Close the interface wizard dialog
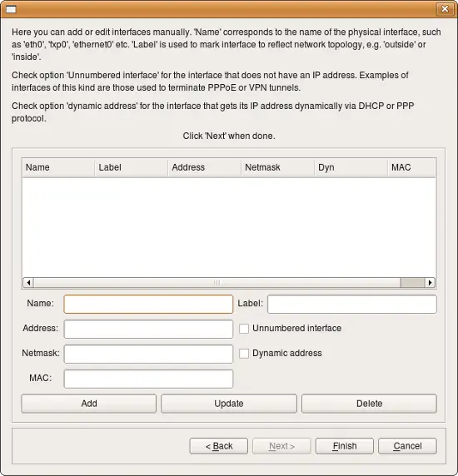 click(445, 9)
